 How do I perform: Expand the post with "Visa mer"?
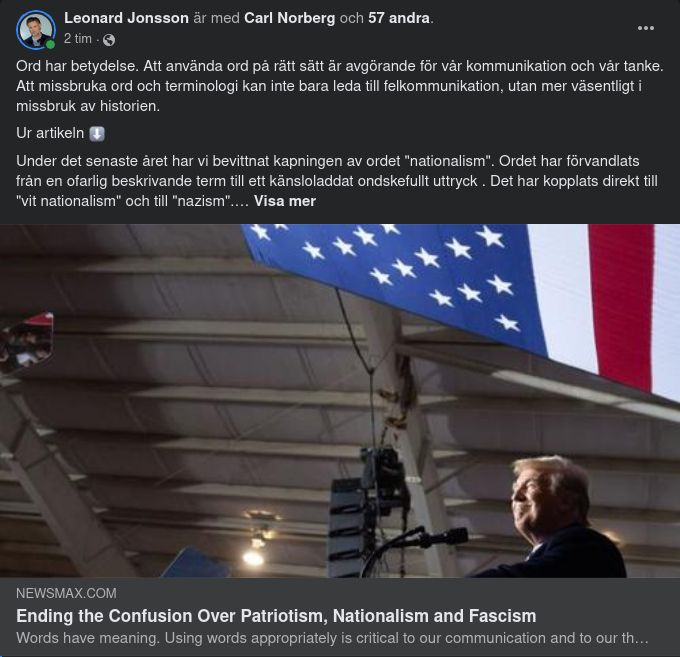(x=285, y=201)
